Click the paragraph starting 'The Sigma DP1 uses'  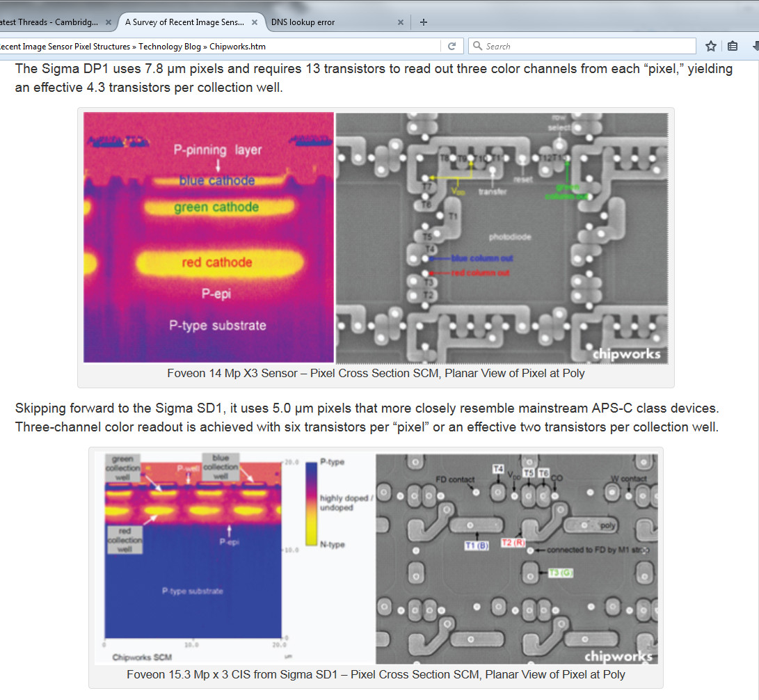[374, 78]
